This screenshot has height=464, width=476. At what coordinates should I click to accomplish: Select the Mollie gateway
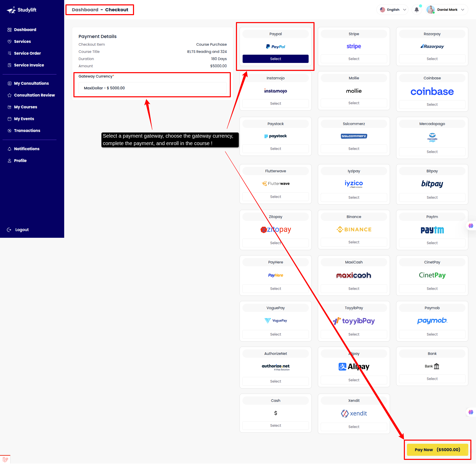pos(354,103)
